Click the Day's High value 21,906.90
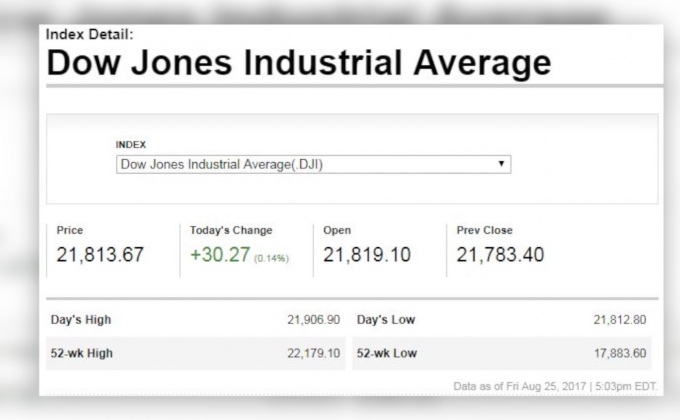 313,320
